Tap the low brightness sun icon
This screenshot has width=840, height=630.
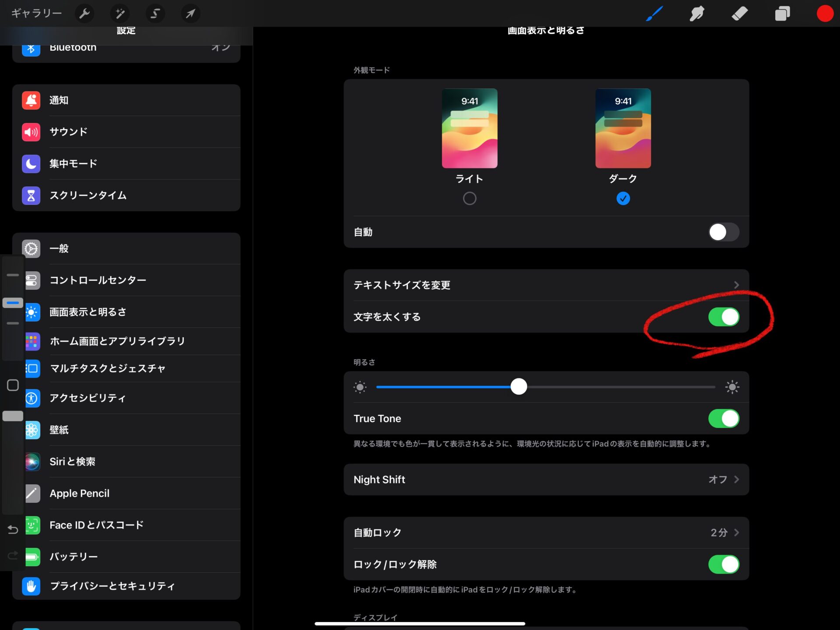pyautogui.click(x=360, y=387)
